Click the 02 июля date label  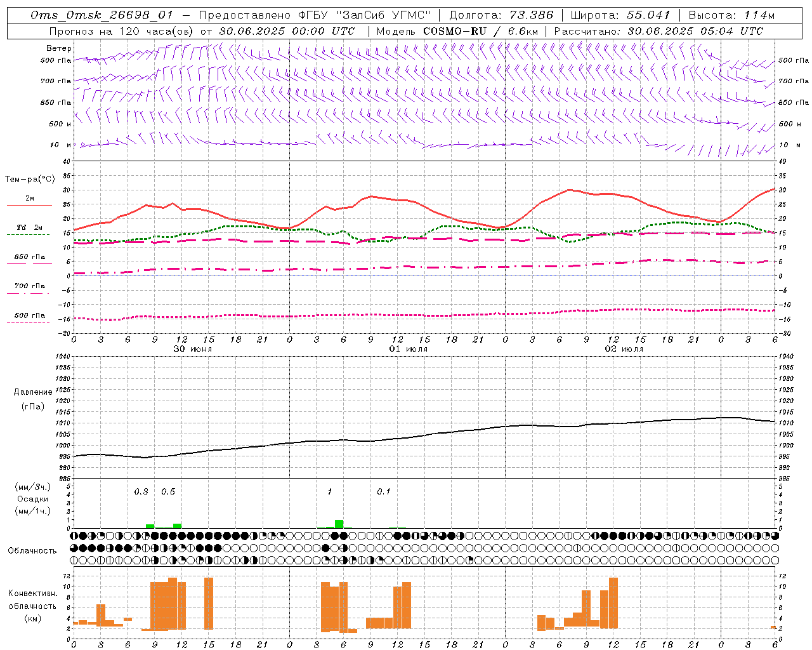(624, 349)
